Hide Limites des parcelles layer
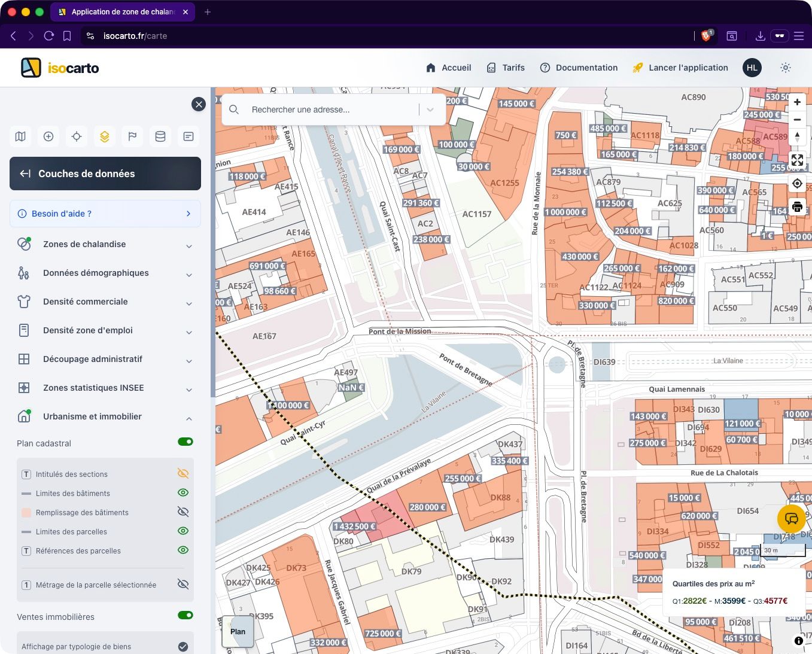Viewport: 812px width, 654px height. coord(183,531)
